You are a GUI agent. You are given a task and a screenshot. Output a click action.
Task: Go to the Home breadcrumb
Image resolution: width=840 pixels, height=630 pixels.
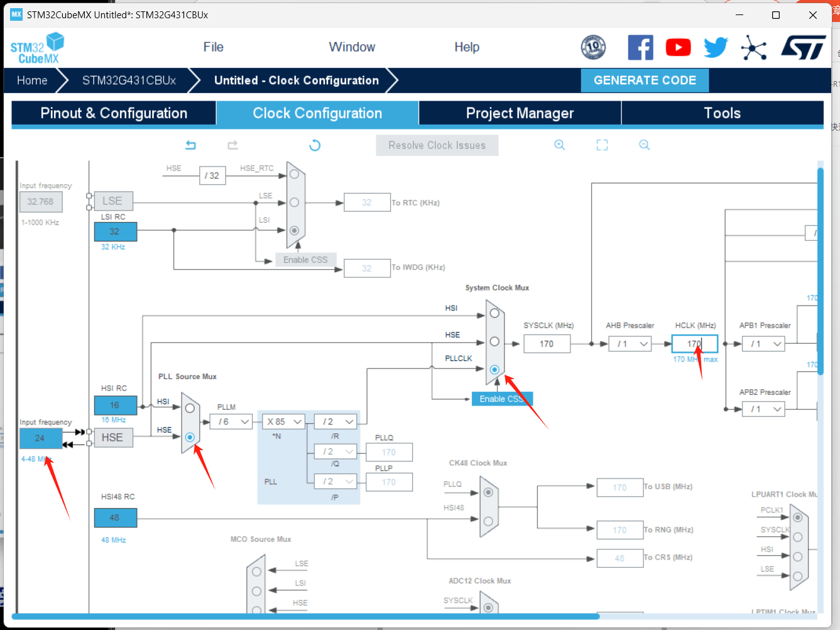click(32, 80)
